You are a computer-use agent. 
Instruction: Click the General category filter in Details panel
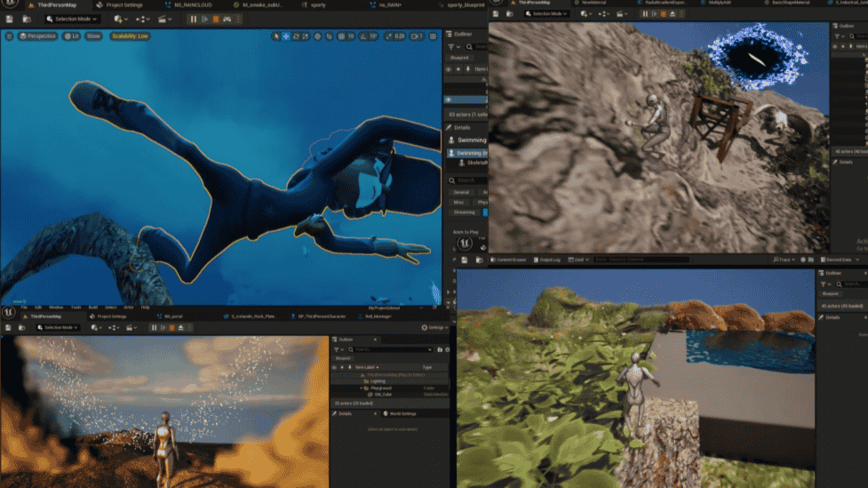coord(461,192)
